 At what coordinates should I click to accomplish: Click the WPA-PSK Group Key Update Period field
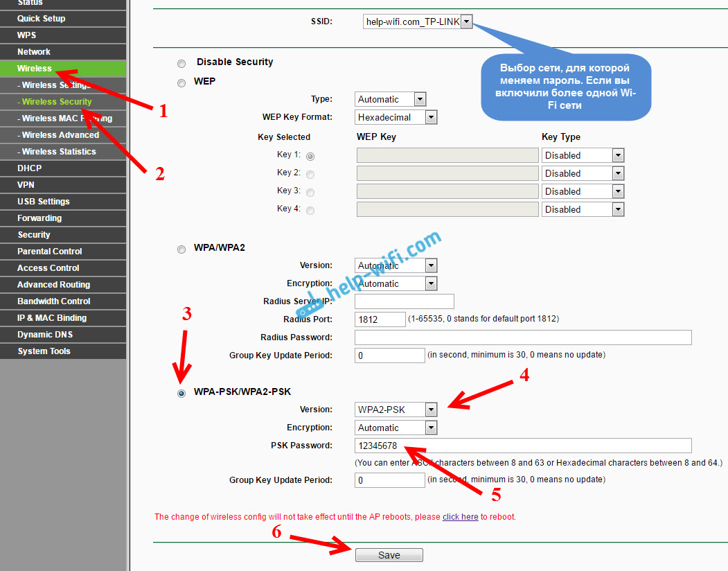point(389,480)
